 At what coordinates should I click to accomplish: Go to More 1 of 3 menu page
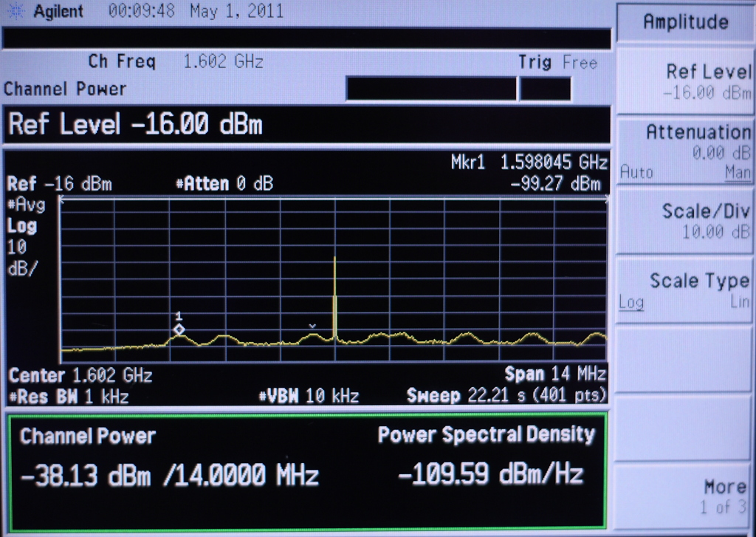click(x=685, y=496)
